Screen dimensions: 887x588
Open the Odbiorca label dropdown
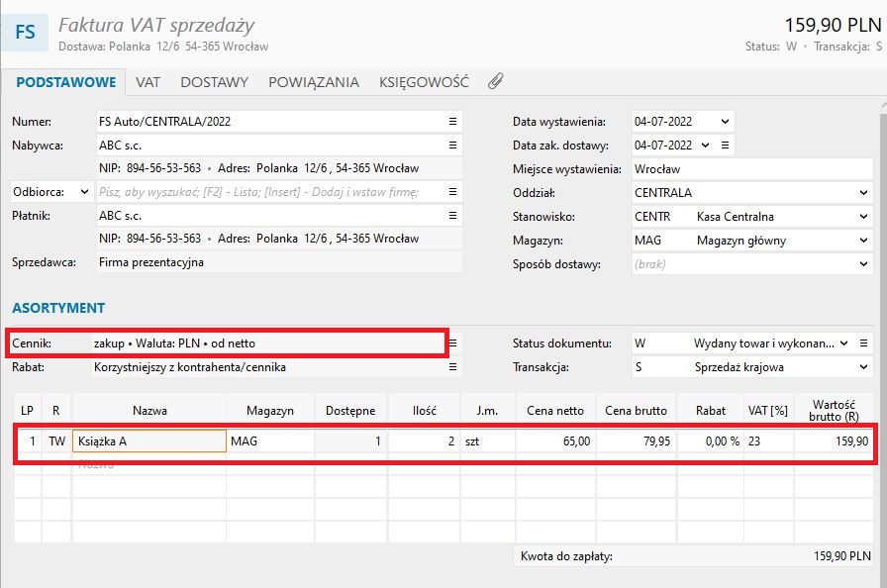point(84,192)
